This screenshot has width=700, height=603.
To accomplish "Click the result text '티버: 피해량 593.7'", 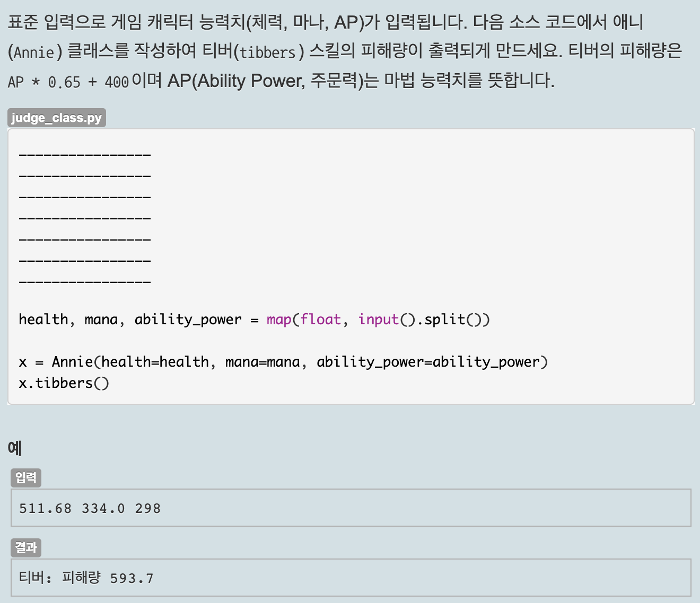I will click(x=86, y=578).
